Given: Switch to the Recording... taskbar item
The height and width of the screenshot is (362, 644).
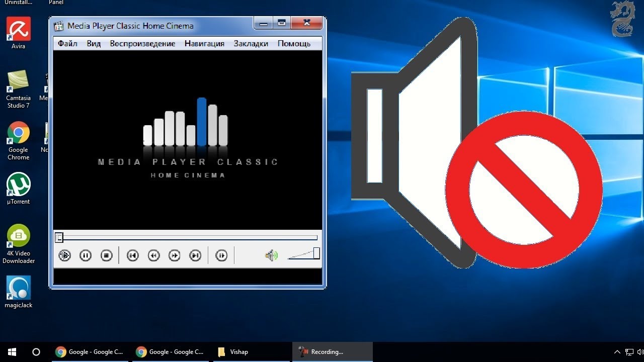Looking at the screenshot, I should tap(333, 352).
